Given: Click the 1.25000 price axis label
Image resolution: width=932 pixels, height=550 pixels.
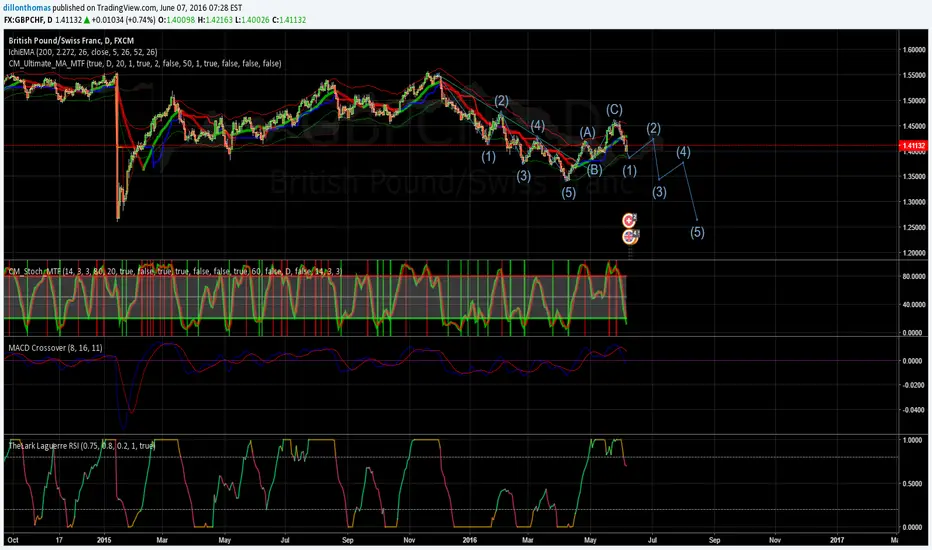Looking at the screenshot, I should [914, 228].
